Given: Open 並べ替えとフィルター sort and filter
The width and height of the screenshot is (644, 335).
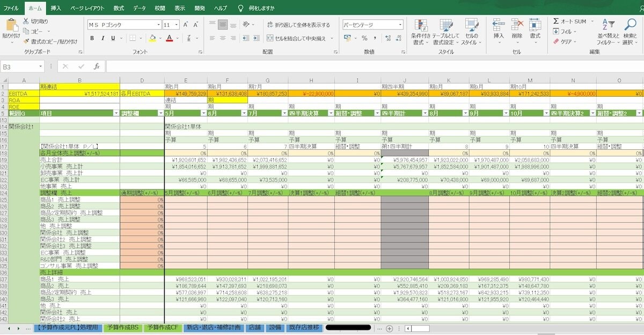Looking at the screenshot, I should coord(608,32).
